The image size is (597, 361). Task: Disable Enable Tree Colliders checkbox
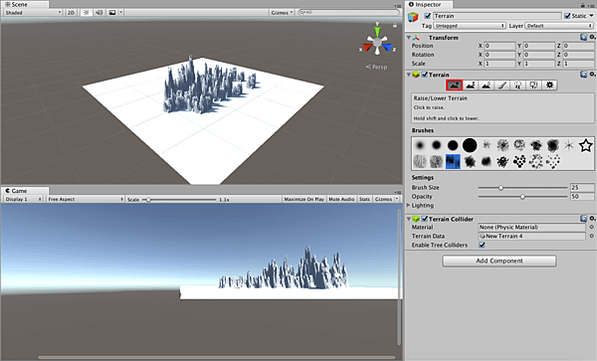click(x=482, y=245)
